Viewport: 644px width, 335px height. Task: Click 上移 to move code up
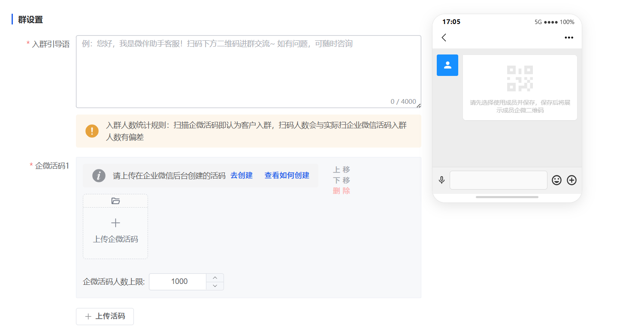[342, 169]
